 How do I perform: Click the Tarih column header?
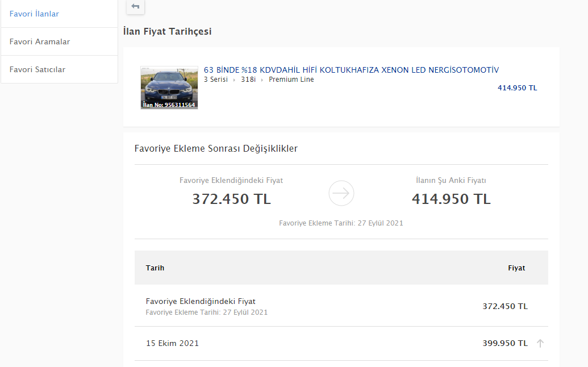coord(155,267)
